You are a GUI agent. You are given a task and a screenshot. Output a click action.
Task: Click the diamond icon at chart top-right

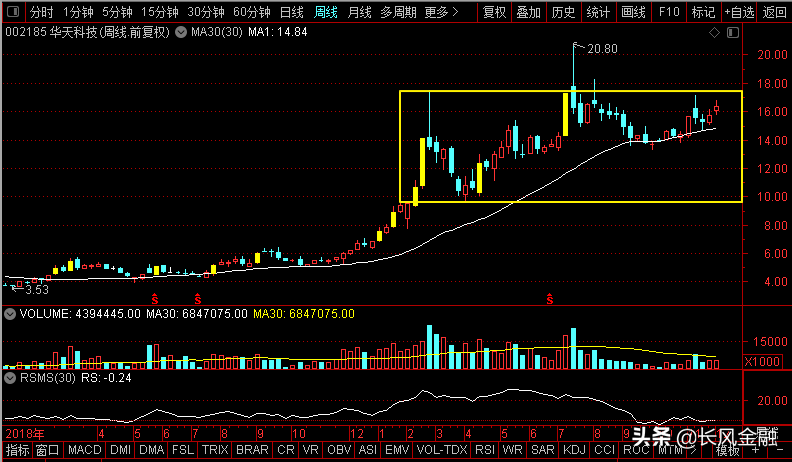pos(714,33)
